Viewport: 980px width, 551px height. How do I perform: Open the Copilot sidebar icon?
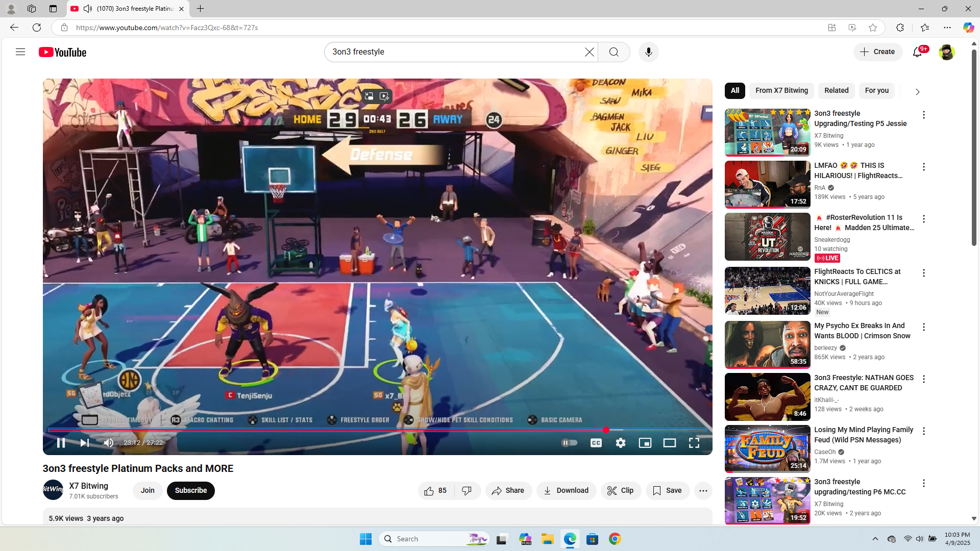(x=968, y=28)
